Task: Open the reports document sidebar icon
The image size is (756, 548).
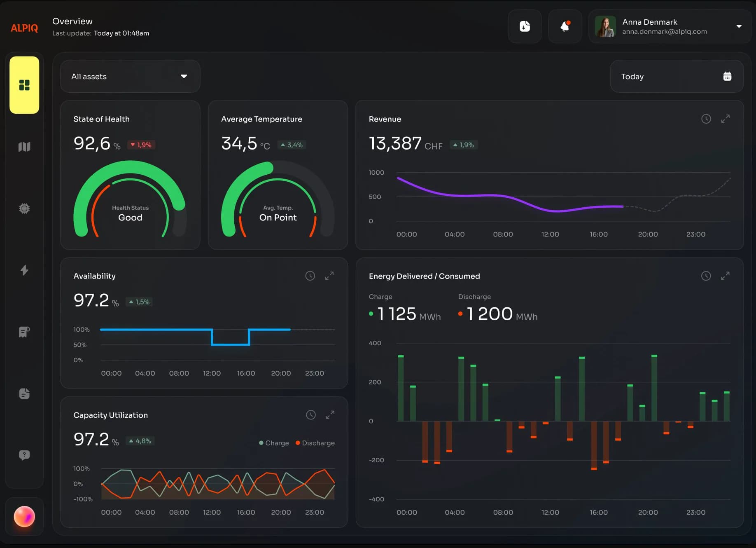Action: (24, 393)
